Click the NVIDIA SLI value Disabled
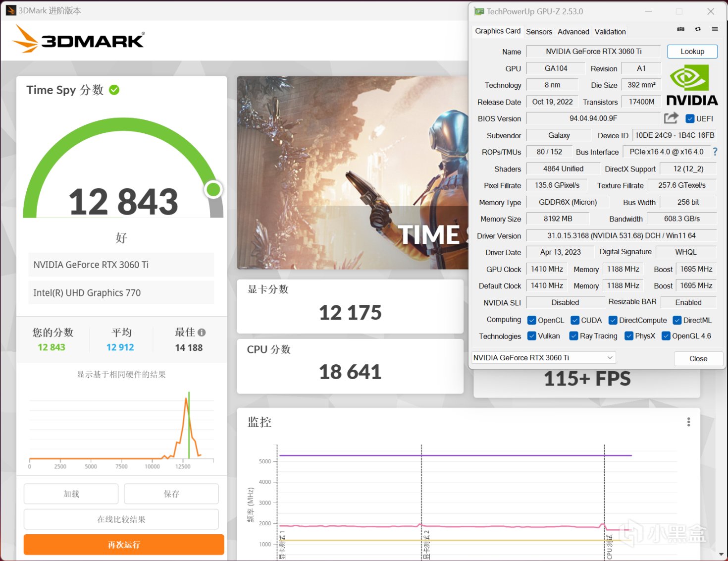The width and height of the screenshot is (728, 561). coord(565,302)
